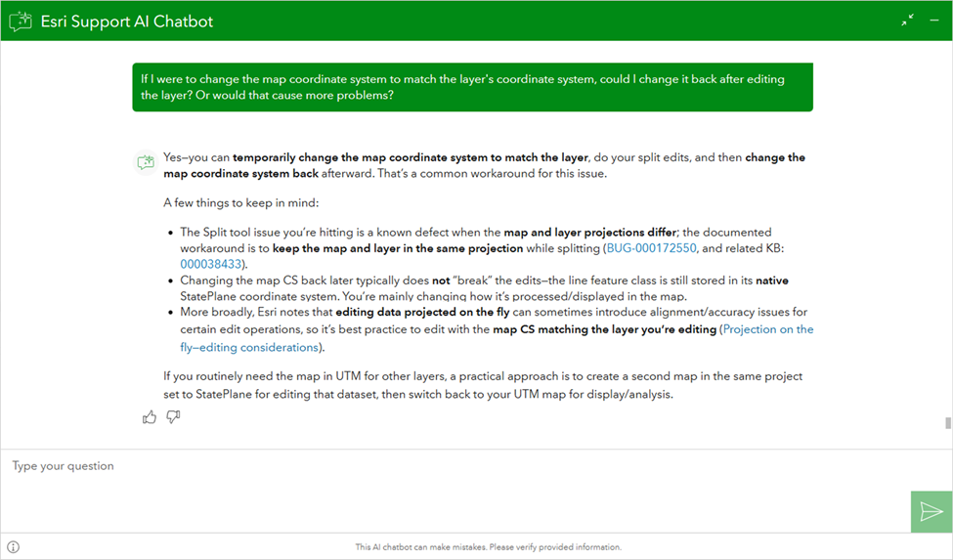Screen dimensions: 953x560
Task: Collapse the chatbot window with shrink arrows
Action: pyautogui.click(x=907, y=21)
